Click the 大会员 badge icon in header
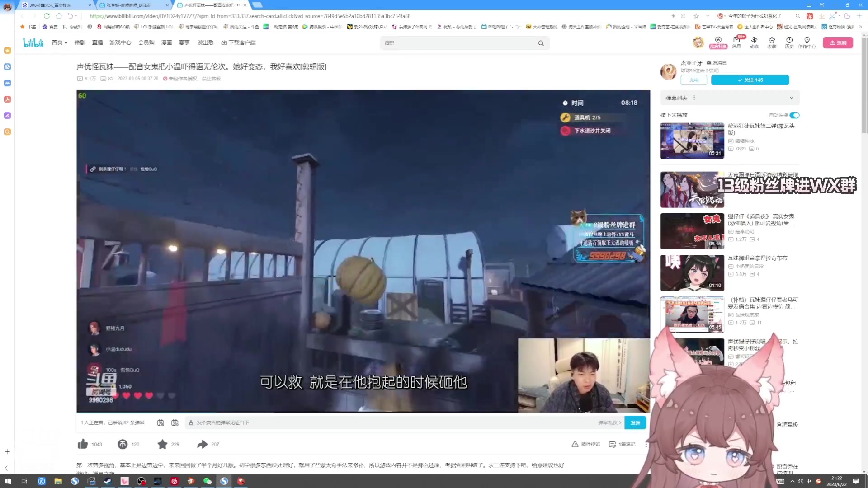Screen dimensions: 868x488 (x=718, y=42)
